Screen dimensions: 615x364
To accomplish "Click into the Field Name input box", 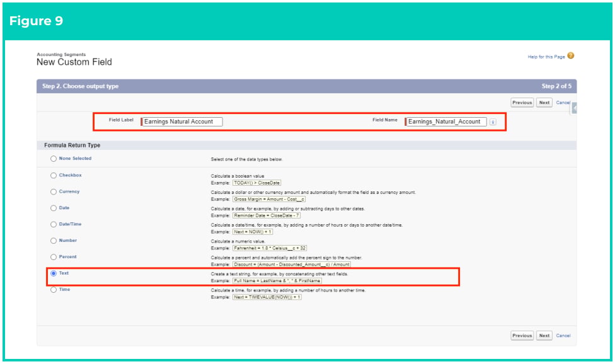I will pos(446,122).
